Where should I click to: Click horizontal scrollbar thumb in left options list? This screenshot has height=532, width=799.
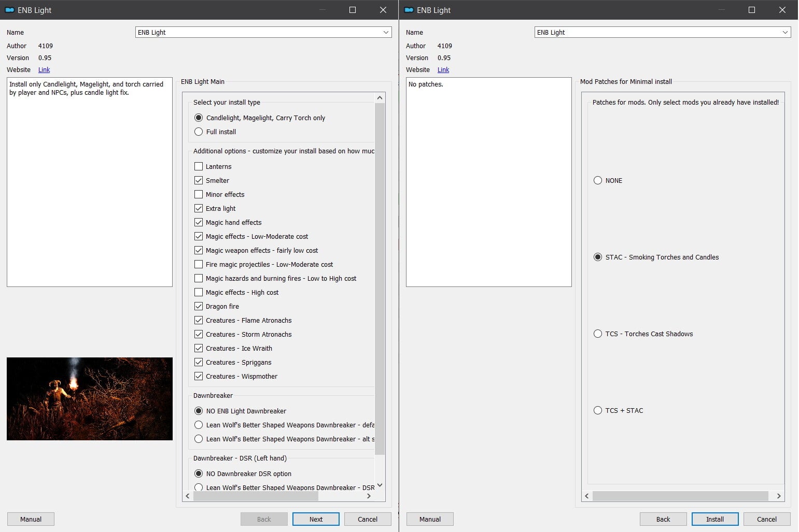point(256,496)
